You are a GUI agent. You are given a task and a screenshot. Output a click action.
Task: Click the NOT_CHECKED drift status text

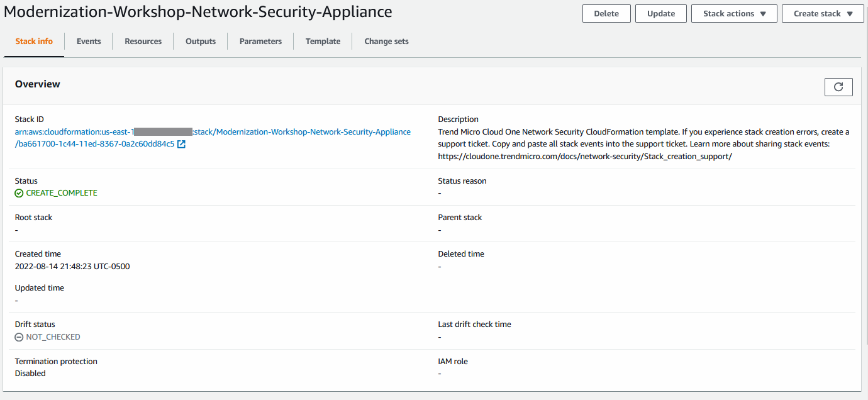pyautogui.click(x=53, y=337)
